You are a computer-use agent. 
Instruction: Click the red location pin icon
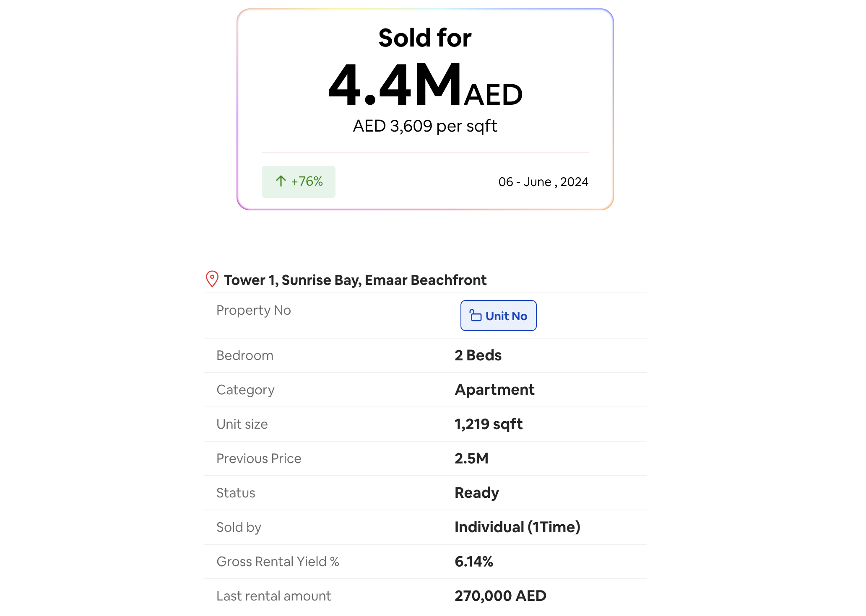pyautogui.click(x=212, y=279)
